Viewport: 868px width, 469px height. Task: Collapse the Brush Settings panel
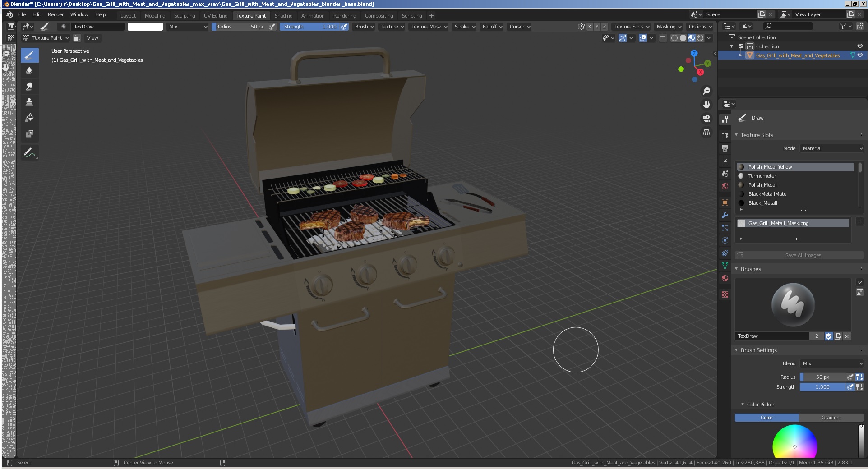coord(737,350)
